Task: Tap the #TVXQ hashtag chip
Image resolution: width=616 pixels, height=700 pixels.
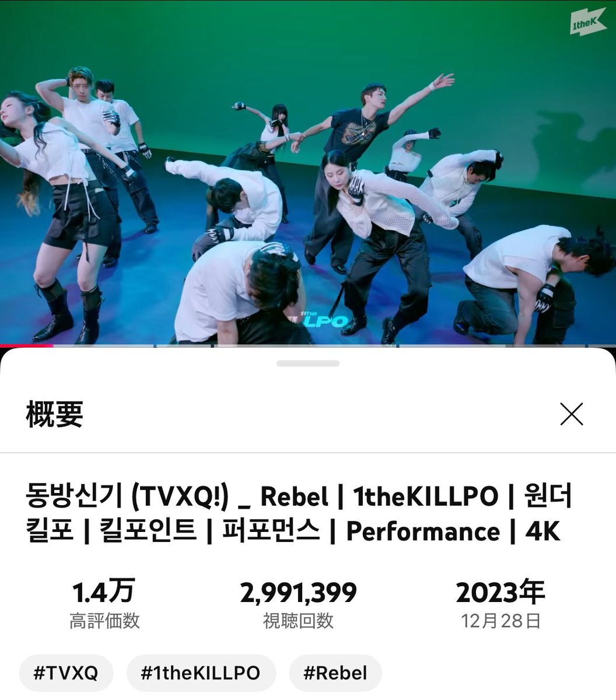Action: pyautogui.click(x=66, y=673)
